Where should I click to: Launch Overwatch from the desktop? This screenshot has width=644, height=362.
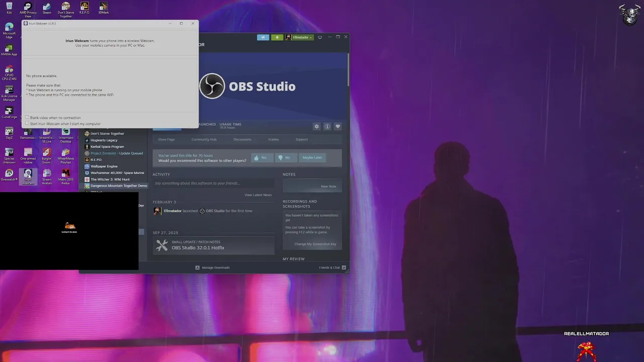click(x=9, y=175)
